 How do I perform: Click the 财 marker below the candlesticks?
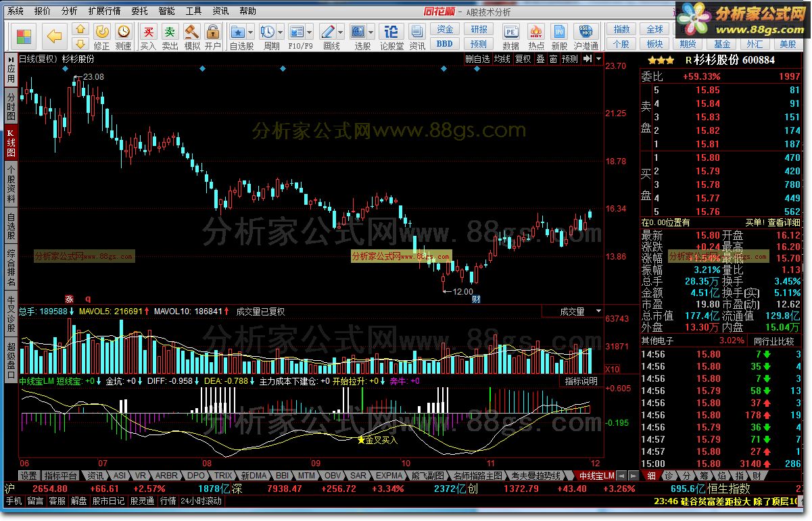click(476, 299)
